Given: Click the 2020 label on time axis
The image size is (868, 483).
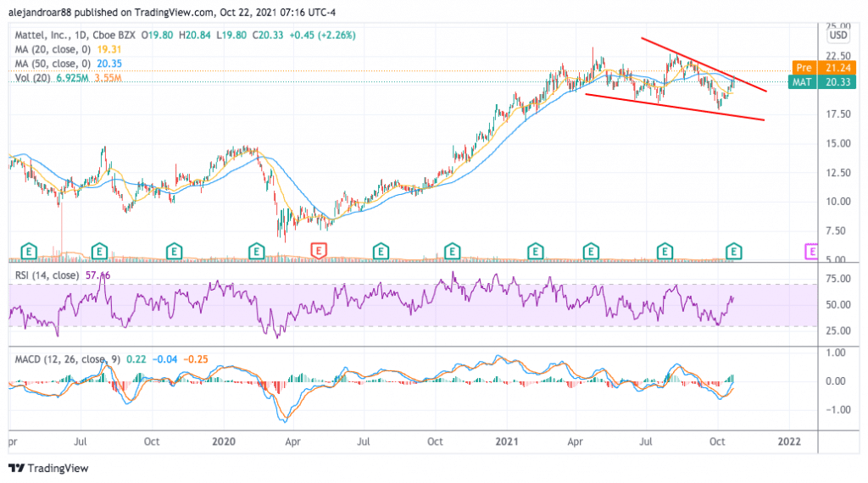Looking at the screenshot, I should point(224,441).
